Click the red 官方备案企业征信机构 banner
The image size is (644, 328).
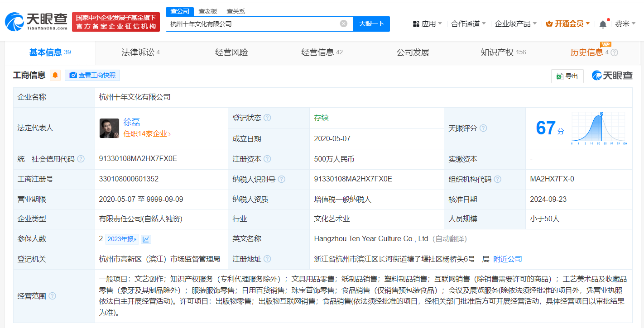click(x=116, y=22)
